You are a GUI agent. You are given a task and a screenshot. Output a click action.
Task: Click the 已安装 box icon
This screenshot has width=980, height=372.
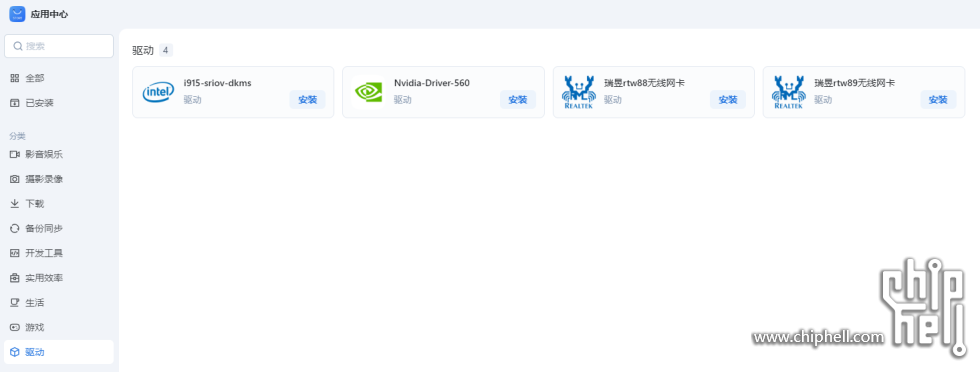15,103
